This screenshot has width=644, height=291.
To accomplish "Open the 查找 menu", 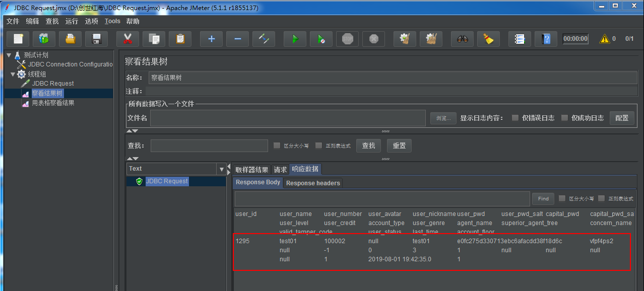I will pyautogui.click(x=52, y=21).
